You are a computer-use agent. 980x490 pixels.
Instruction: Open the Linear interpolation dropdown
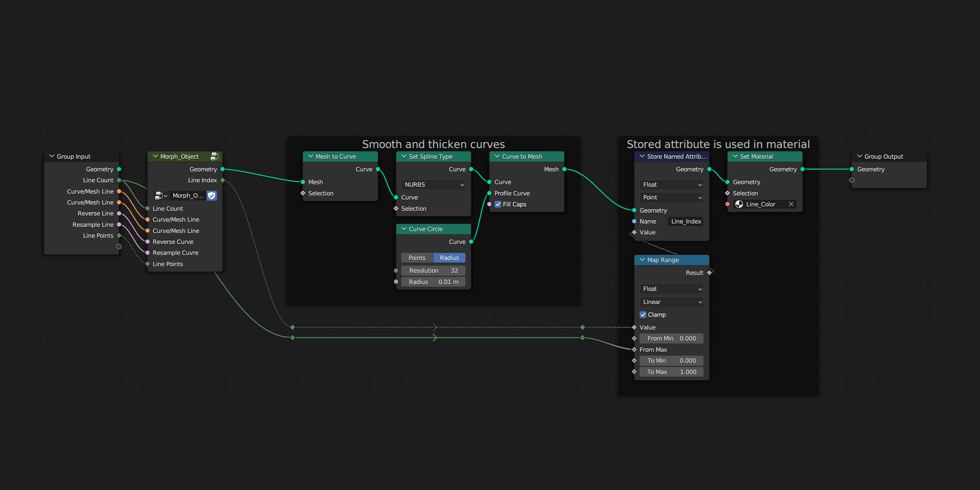tap(672, 302)
